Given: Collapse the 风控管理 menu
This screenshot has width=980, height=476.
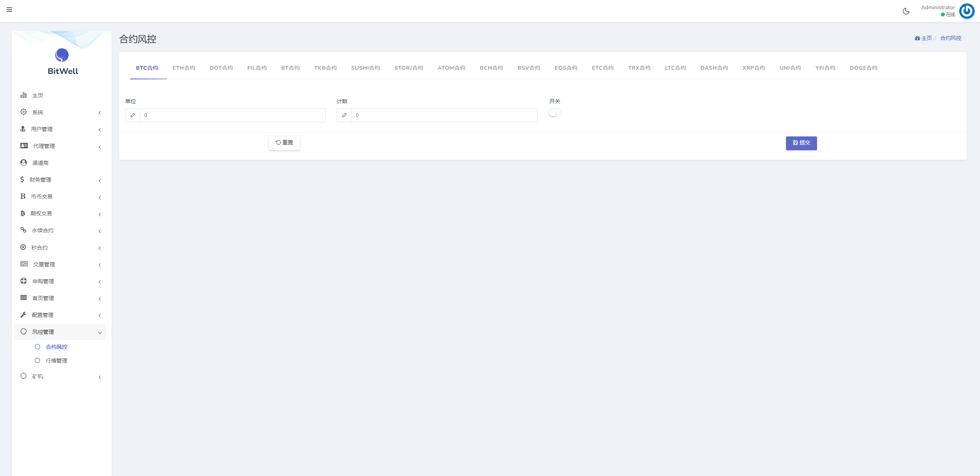Looking at the screenshot, I should tap(100, 332).
